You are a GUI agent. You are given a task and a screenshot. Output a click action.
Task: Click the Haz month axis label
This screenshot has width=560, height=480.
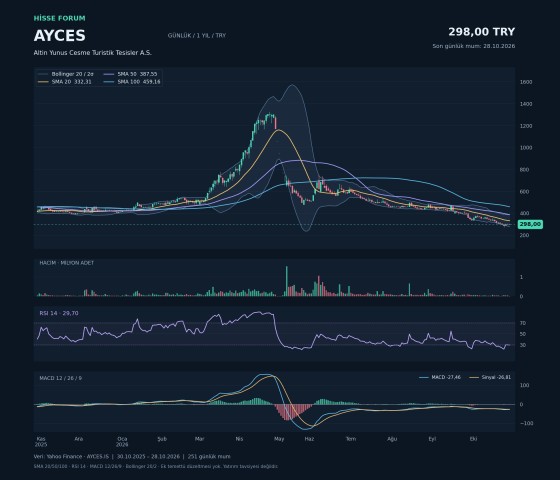[309, 439]
